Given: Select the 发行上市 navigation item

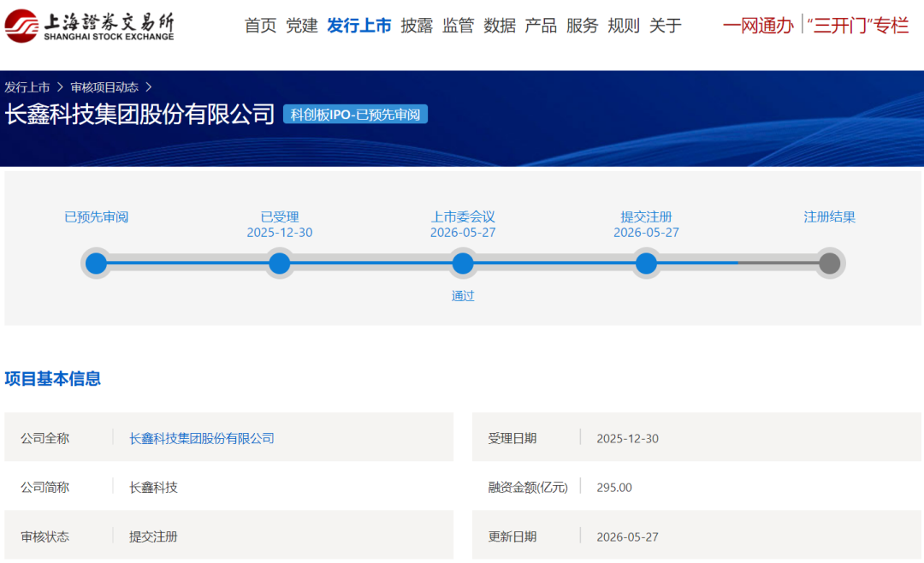Looking at the screenshot, I should (x=358, y=26).
